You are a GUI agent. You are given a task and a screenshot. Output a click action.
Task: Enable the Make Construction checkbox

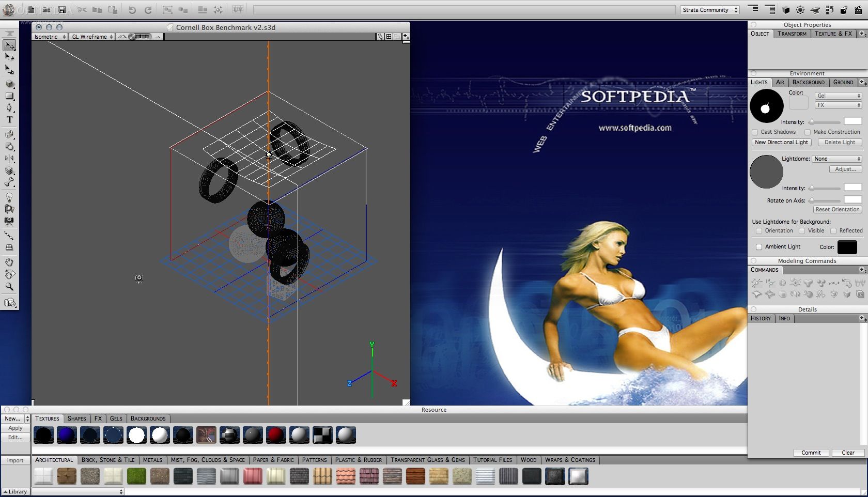pyautogui.click(x=808, y=132)
